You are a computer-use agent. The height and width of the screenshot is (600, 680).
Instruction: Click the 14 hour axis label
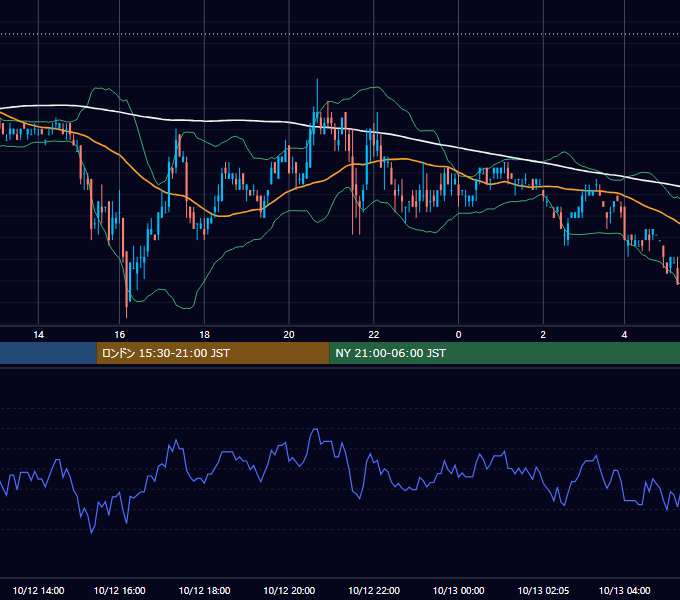[39, 335]
